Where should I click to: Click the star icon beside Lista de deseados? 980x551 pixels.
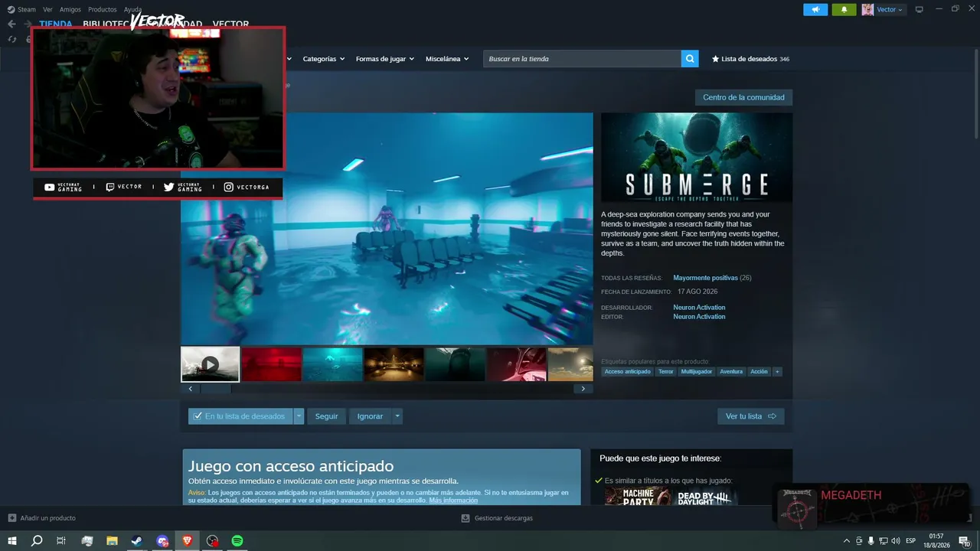(x=715, y=59)
